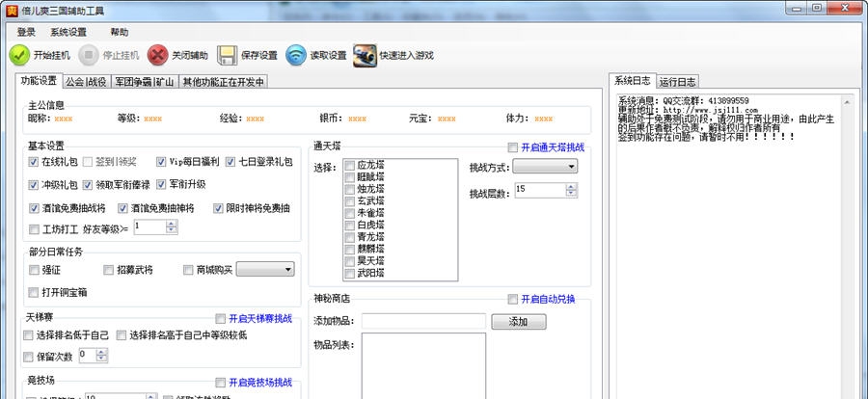868x399 pixels.
Task: Switch to the 功能设置 tab
Action: (x=39, y=81)
